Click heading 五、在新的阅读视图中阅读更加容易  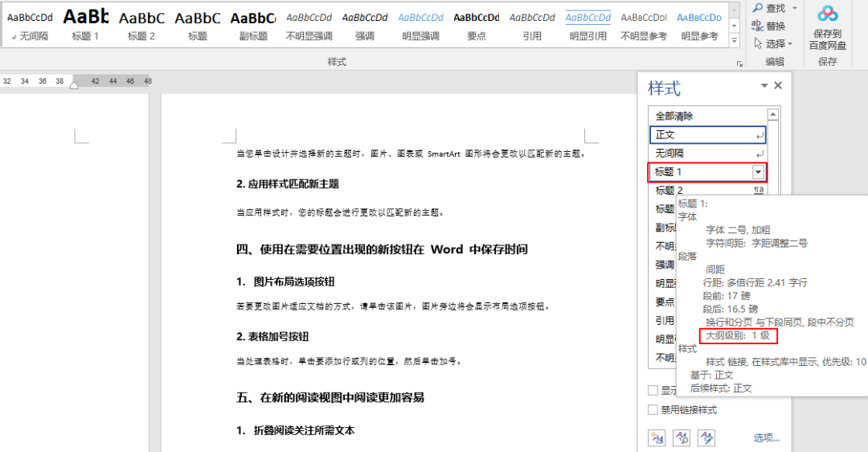pos(330,397)
